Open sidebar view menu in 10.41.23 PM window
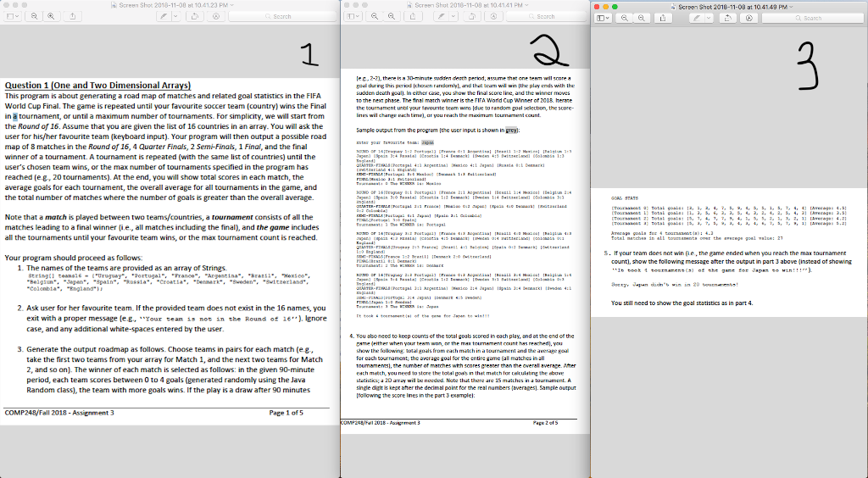Screen dimensions: 868x478 click(x=12, y=17)
